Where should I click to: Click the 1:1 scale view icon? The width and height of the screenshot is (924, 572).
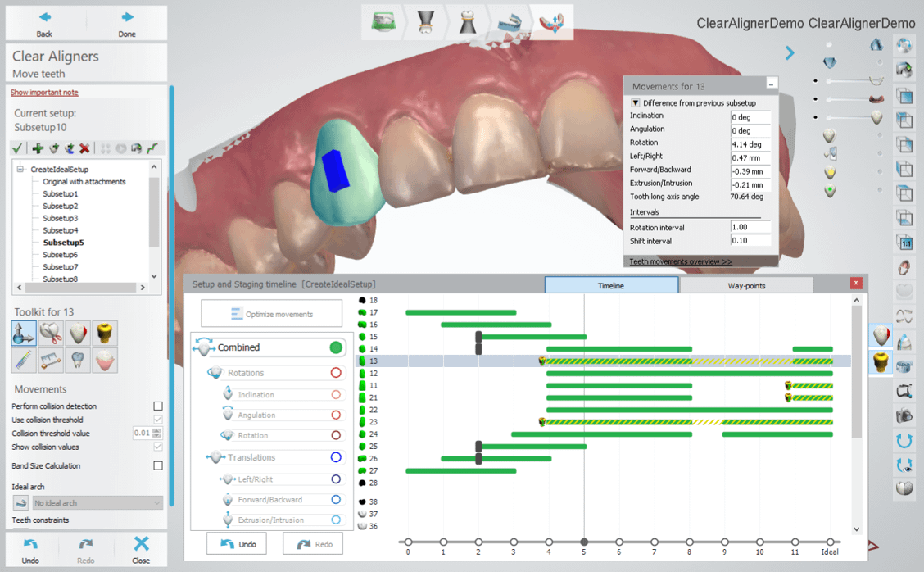904,243
